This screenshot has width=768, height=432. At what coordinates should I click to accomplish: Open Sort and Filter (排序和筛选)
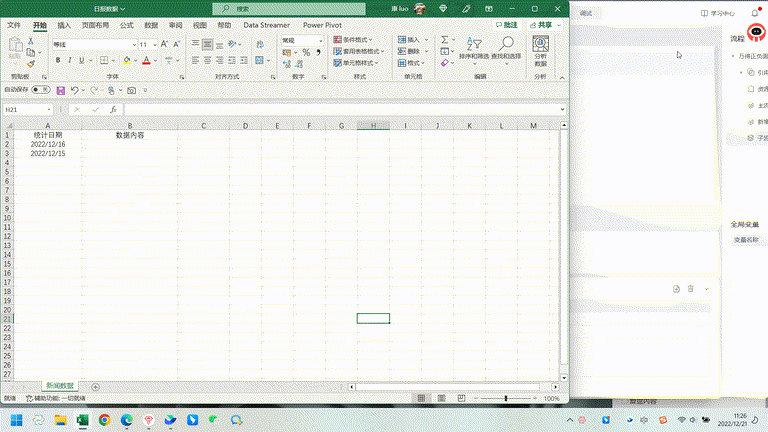pos(473,51)
